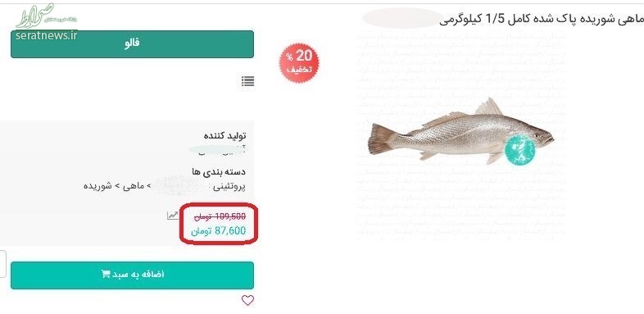
Task: Click the crossed-out 109,500 تومان price
Action: [x=220, y=216]
